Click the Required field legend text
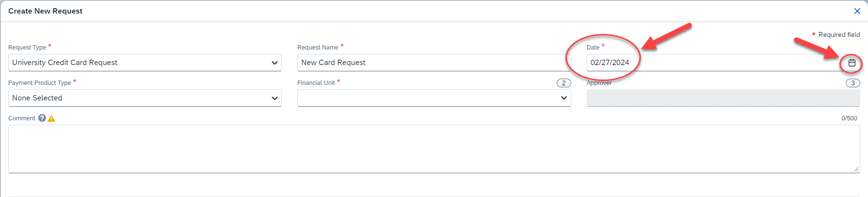868x197 pixels. [839, 35]
